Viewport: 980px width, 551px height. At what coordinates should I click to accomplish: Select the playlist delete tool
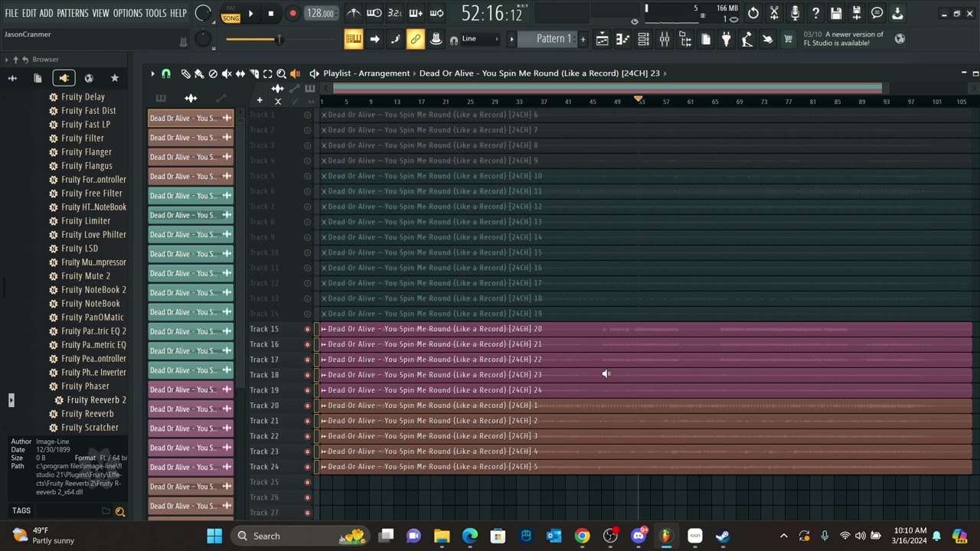coord(213,73)
